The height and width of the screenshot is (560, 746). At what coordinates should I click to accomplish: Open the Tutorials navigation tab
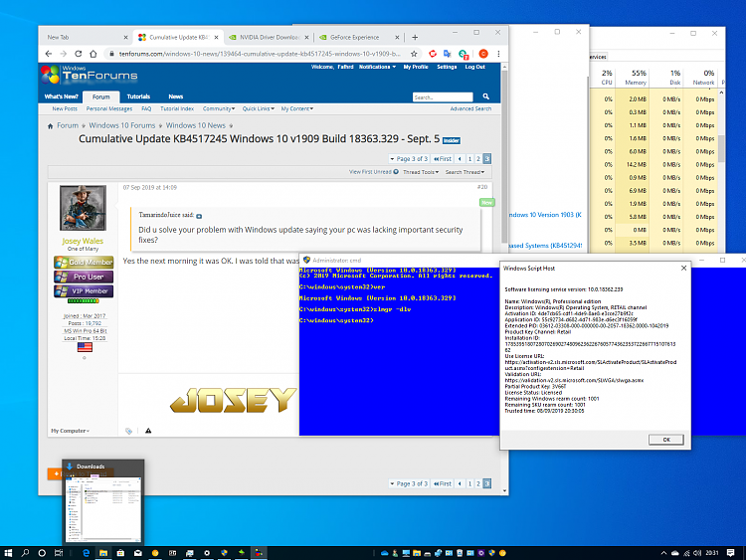tap(138, 96)
